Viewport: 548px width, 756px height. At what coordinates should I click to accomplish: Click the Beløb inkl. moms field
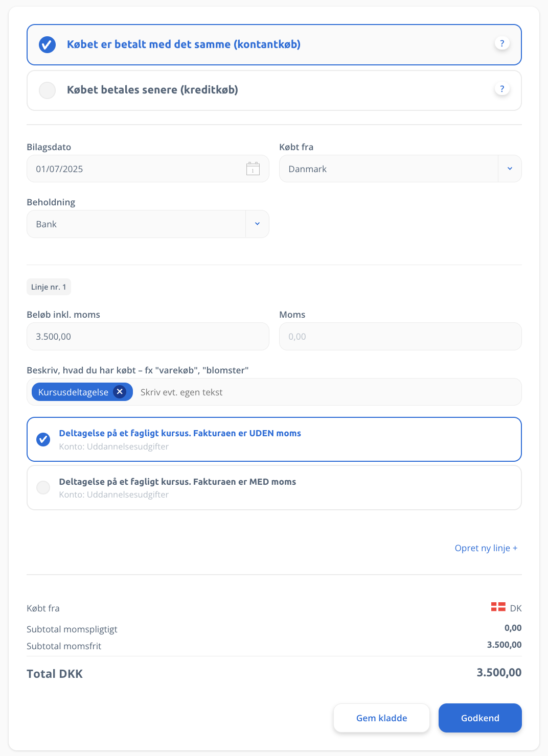tap(148, 336)
